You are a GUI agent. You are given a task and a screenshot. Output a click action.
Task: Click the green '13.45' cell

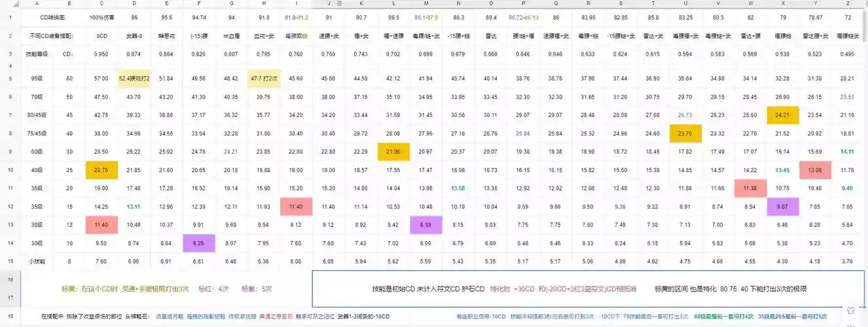click(x=783, y=170)
